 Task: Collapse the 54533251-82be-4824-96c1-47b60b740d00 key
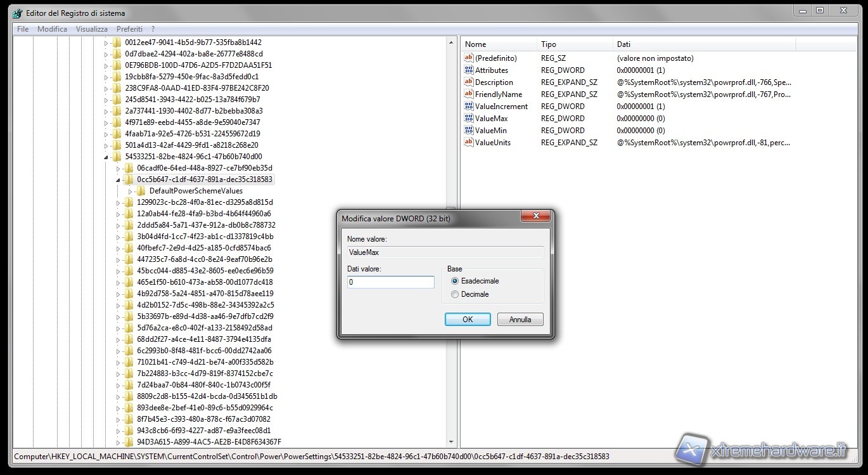click(x=106, y=157)
